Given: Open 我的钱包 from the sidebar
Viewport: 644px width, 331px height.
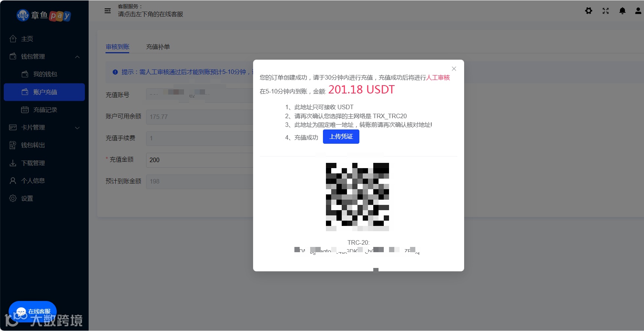Looking at the screenshot, I should (44, 74).
